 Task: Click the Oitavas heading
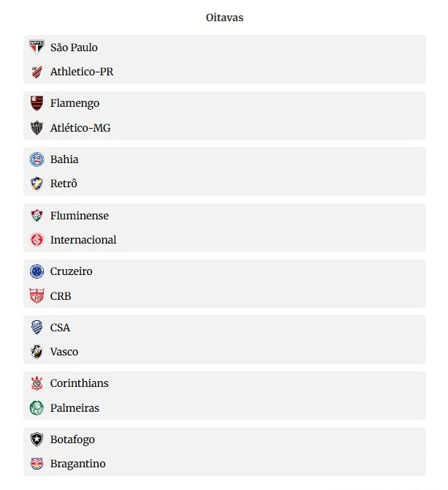tap(224, 18)
